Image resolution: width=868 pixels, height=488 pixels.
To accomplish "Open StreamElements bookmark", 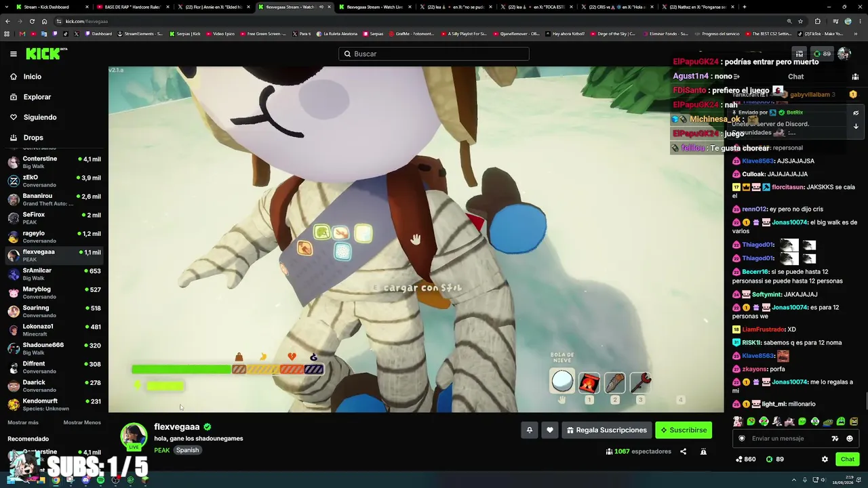I will click(140, 33).
